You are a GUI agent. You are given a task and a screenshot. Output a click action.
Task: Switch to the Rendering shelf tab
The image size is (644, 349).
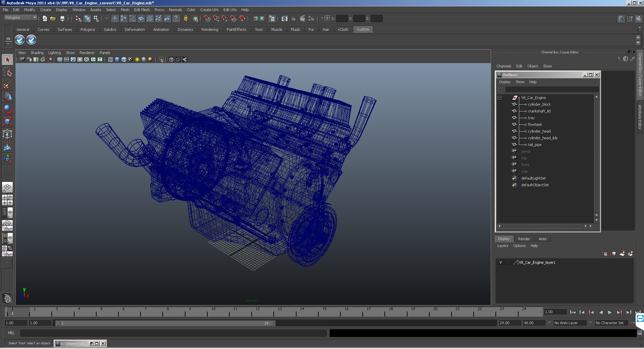[210, 30]
